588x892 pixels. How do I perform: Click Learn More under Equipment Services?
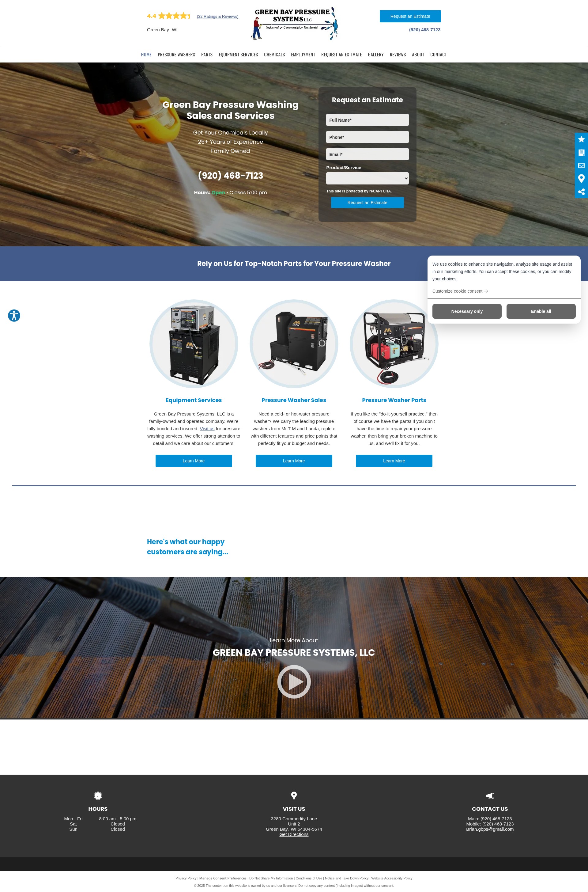194,461
